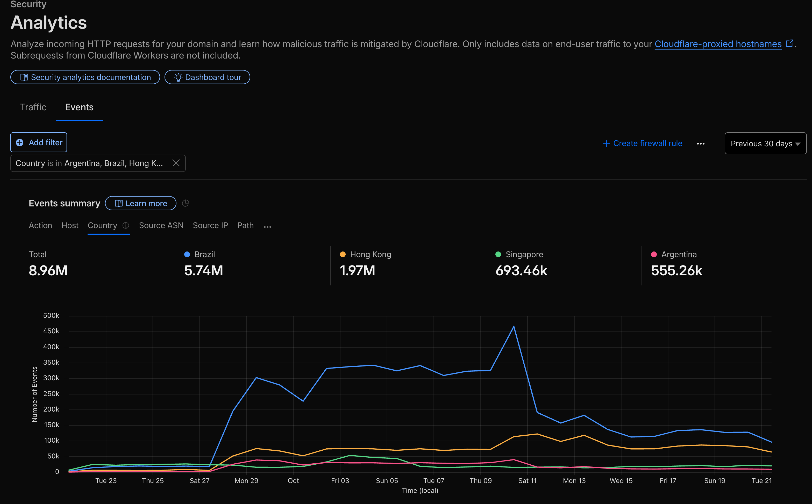Viewport: 812px width, 504px height.
Task: Click the plus icon on Add filter
Action: [x=20, y=143]
